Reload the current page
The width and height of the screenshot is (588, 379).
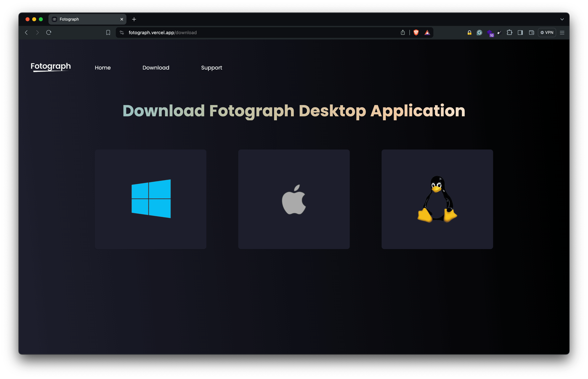(49, 33)
